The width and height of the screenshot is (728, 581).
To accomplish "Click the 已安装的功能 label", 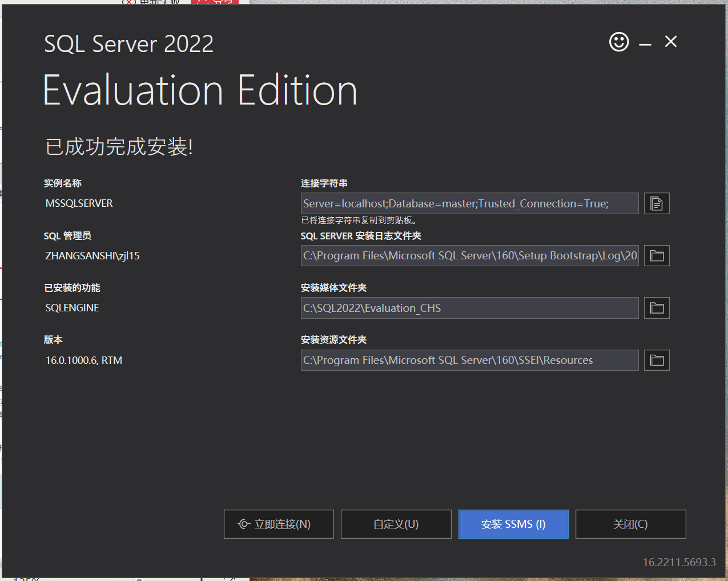I will [72, 288].
